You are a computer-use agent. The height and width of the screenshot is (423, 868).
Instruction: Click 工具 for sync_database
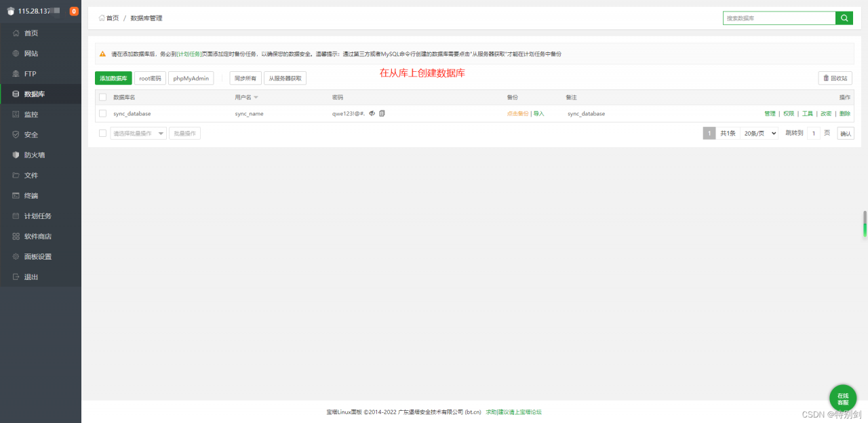coord(808,114)
